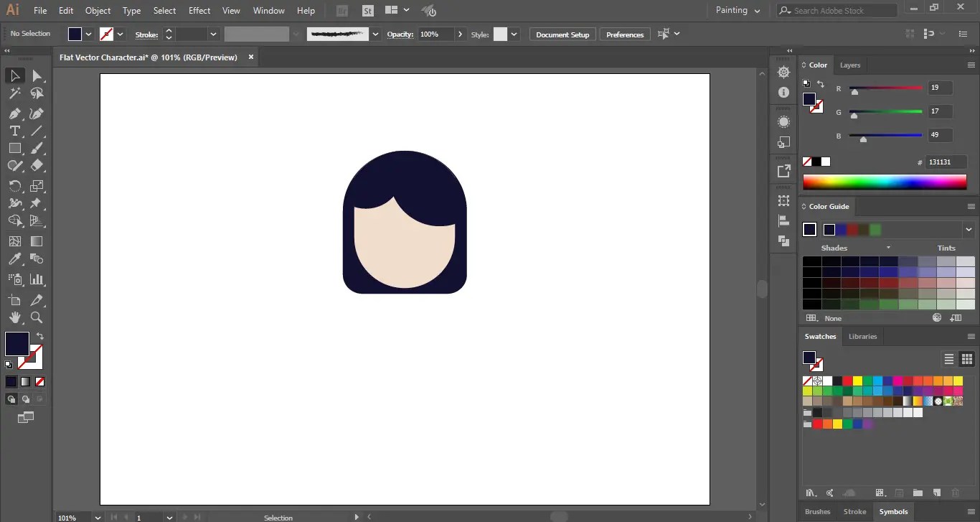Select the Hand tool

coord(14,317)
